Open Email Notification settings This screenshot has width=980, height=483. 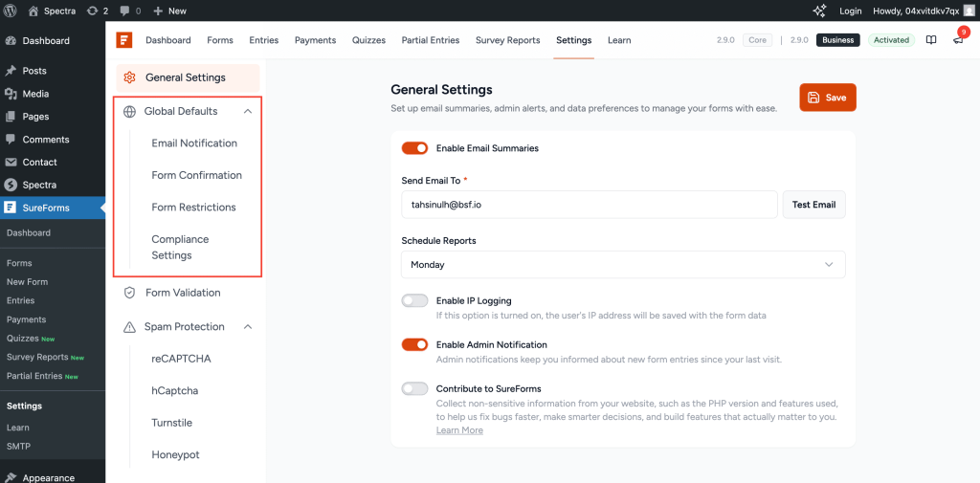coord(194,143)
